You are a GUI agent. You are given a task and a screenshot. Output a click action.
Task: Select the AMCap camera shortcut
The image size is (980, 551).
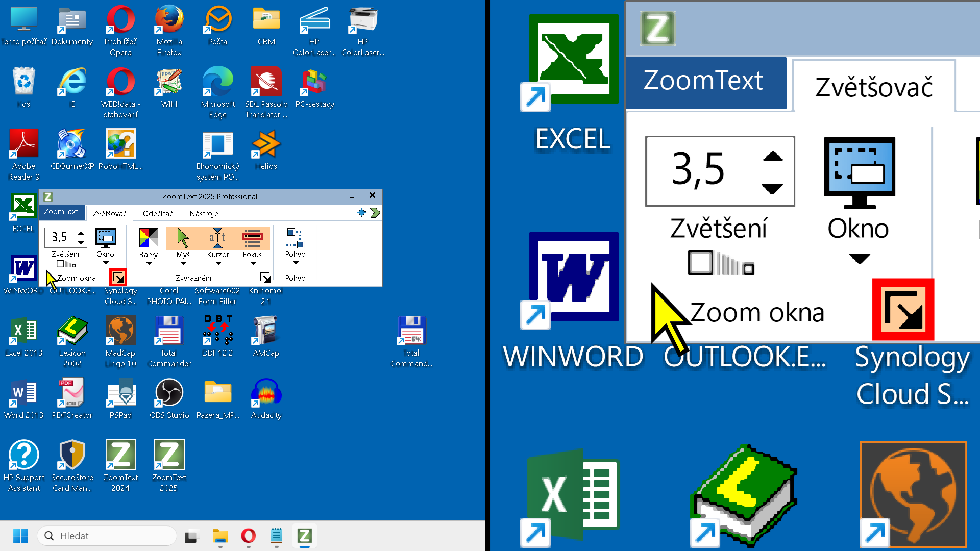(266, 337)
